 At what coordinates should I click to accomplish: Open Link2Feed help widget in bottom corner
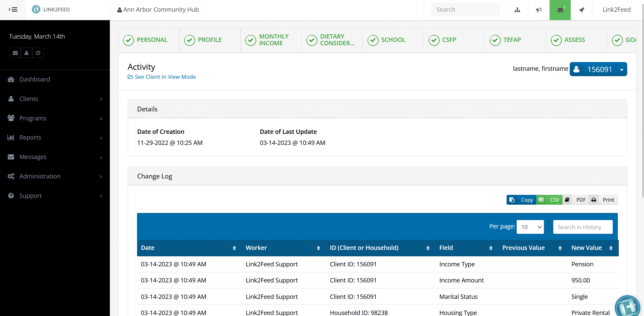627,307
